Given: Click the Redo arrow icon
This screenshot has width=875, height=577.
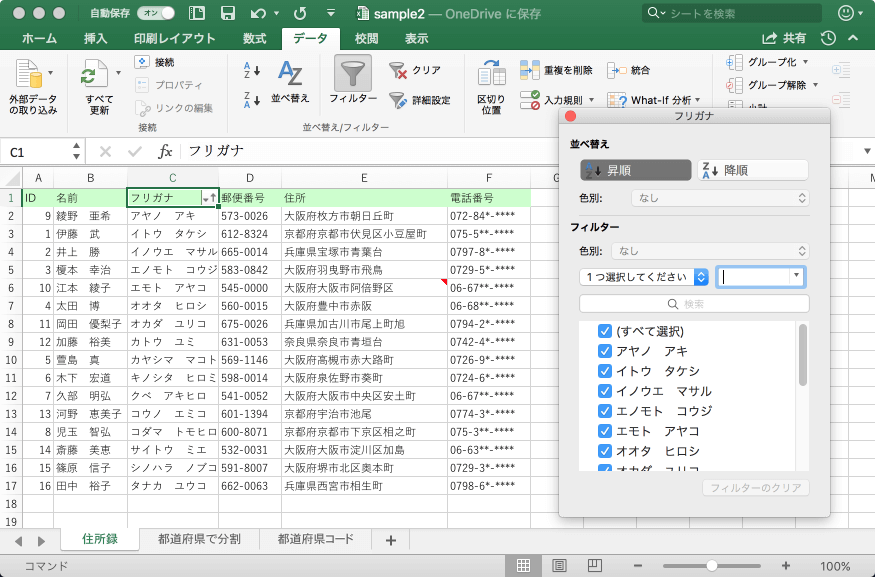Looking at the screenshot, I should (x=300, y=13).
